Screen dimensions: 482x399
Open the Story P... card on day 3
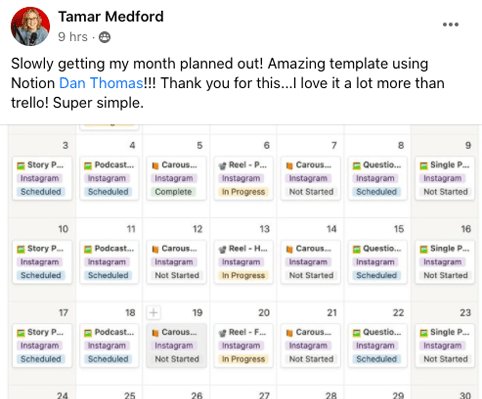[42, 178]
